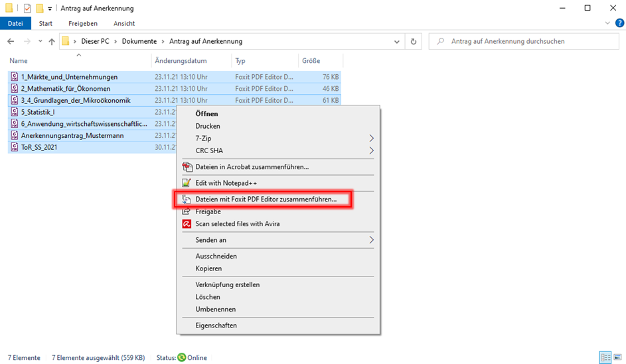Choose Löschen from context menu
Image resolution: width=626 pixels, height=364 pixels.
click(208, 297)
